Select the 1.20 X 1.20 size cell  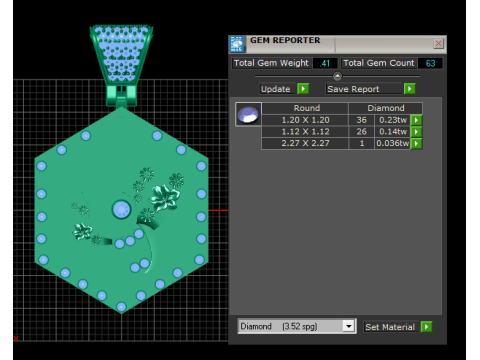coord(305,120)
